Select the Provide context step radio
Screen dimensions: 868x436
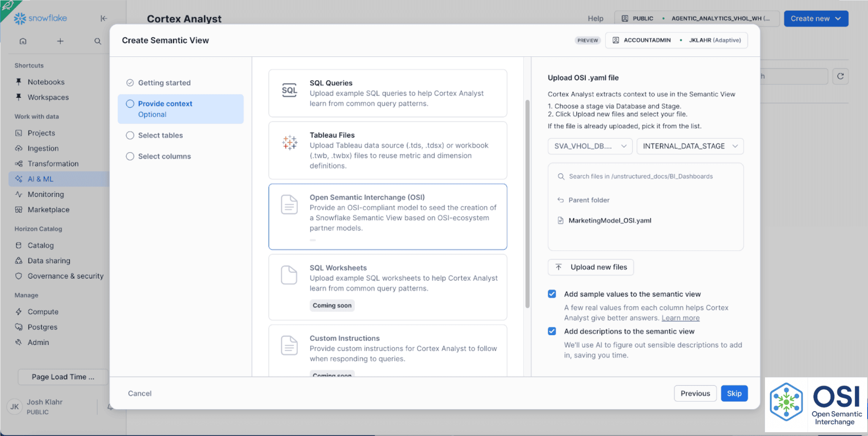pyautogui.click(x=130, y=103)
